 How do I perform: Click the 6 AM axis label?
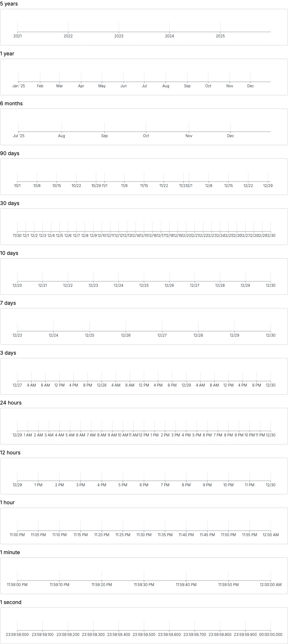pyautogui.click(x=80, y=435)
